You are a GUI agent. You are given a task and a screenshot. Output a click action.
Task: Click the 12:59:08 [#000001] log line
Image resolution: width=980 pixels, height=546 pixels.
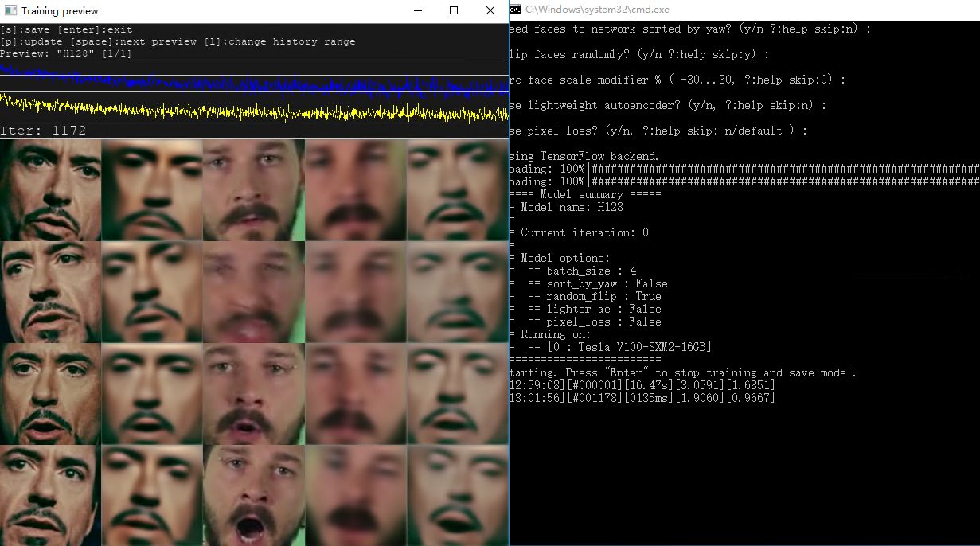pyautogui.click(x=642, y=385)
